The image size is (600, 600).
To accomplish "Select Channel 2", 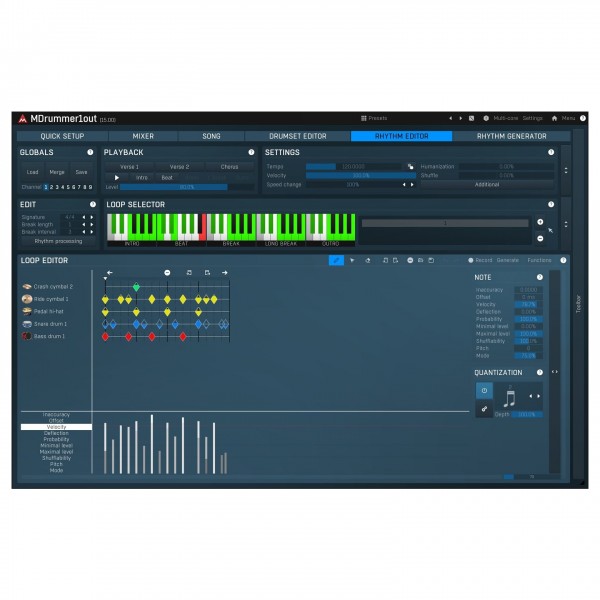I will (52, 187).
